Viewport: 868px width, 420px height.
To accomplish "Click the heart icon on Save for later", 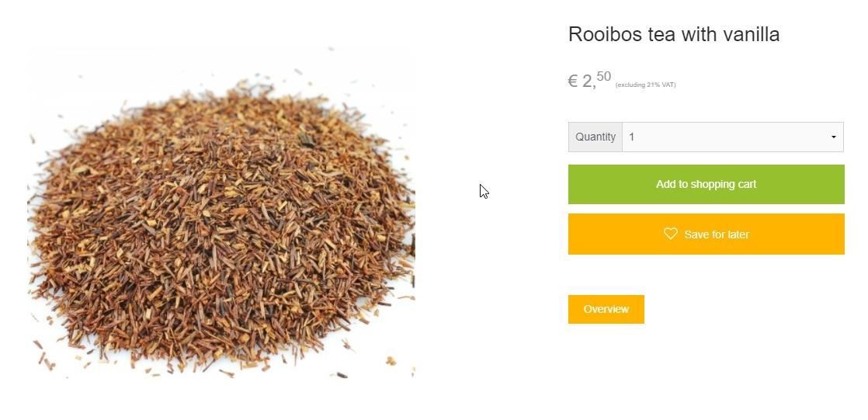I will pyautogui.click(x=670, y=234).
